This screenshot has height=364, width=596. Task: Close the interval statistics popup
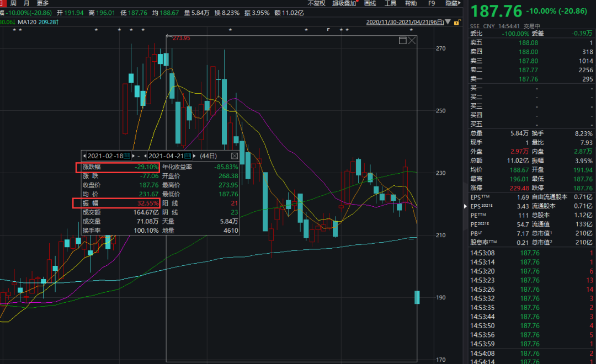click(x=234, y=156)
